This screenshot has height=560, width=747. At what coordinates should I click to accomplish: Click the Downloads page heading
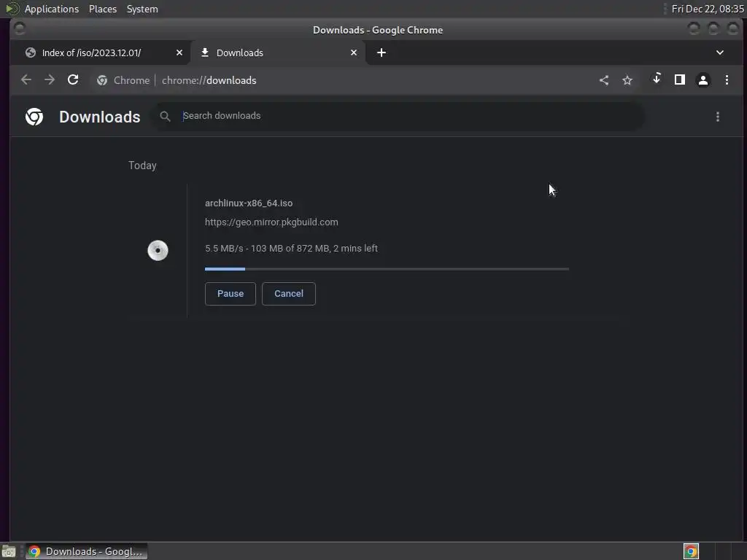click(99, 117)
